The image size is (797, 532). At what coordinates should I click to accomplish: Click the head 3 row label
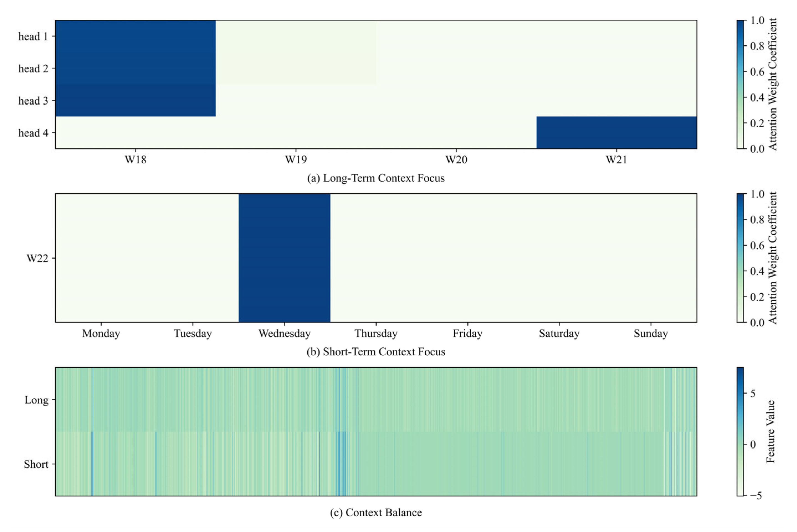click(x=33, y=101)
